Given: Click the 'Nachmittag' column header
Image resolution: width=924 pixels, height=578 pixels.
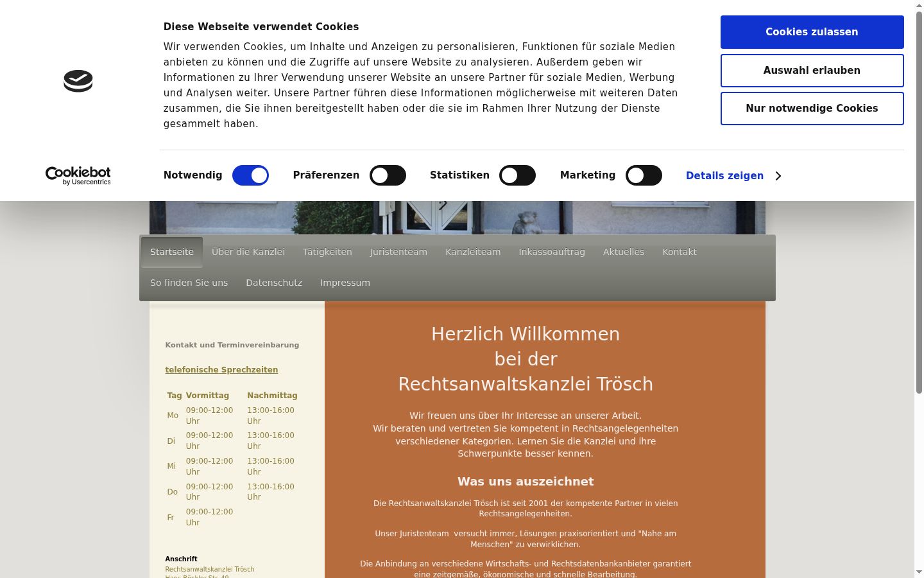Looking at the screenshot, I should point(272,396).
